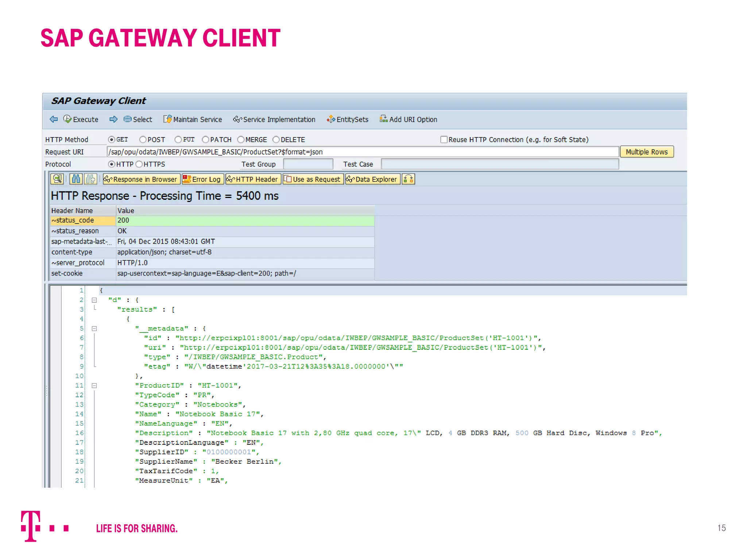Open Maintain Service
This screenshot has height=560, width=747.
(x=193, y=119)
